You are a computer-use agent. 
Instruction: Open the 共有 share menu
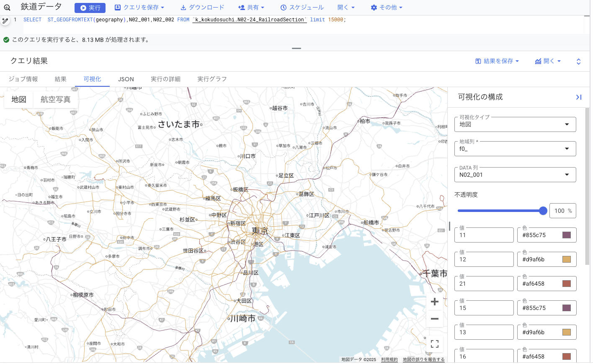pyautogui.click(x=251, y=8)
